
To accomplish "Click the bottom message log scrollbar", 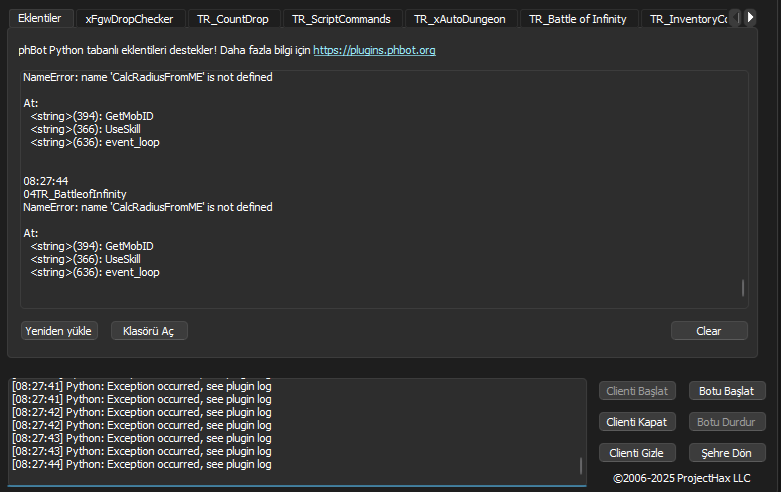I will 580,466.
